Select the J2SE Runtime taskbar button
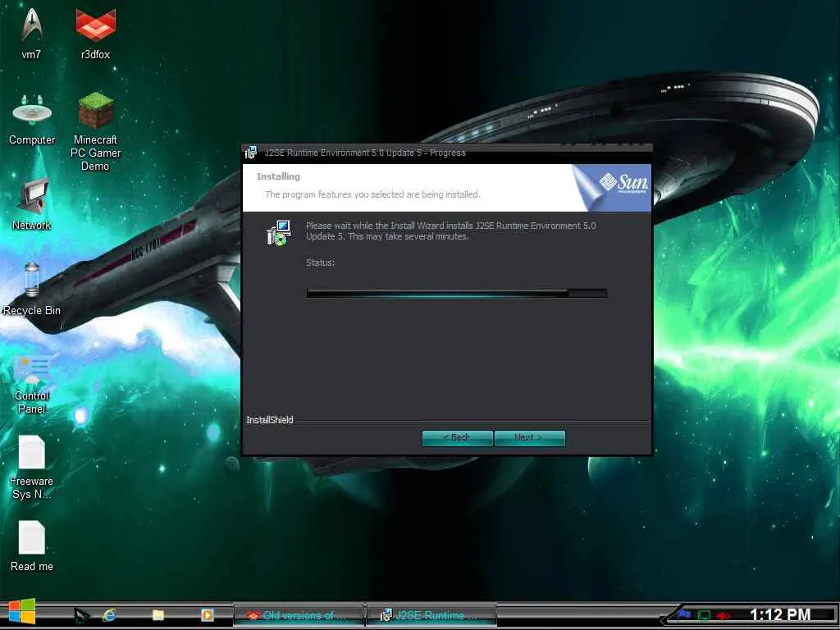Screen dimensions: 840x630 click(x=431, y=615)
